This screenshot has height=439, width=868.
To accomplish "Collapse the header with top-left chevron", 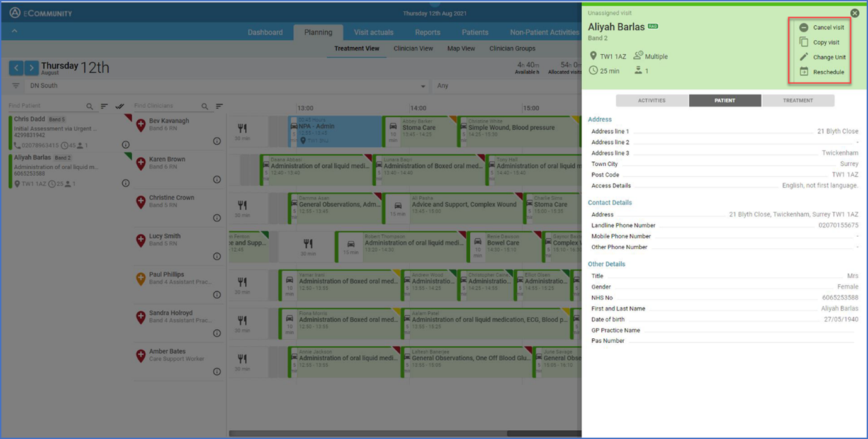I will click(14, 31).
